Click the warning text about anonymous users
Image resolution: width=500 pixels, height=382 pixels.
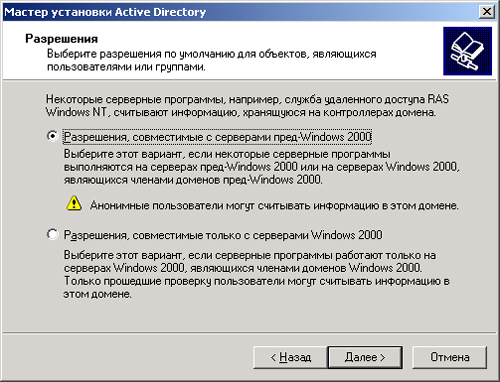click(274, 205)
